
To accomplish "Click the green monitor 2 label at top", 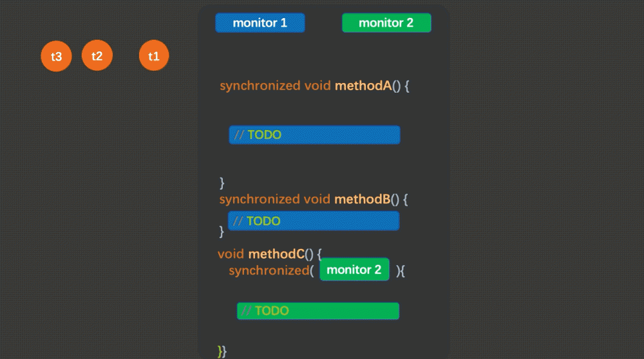I will click(386, 23).
